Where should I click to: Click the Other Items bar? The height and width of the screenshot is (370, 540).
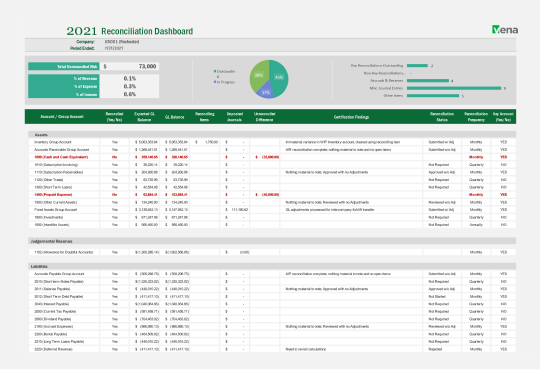point(433,96)
